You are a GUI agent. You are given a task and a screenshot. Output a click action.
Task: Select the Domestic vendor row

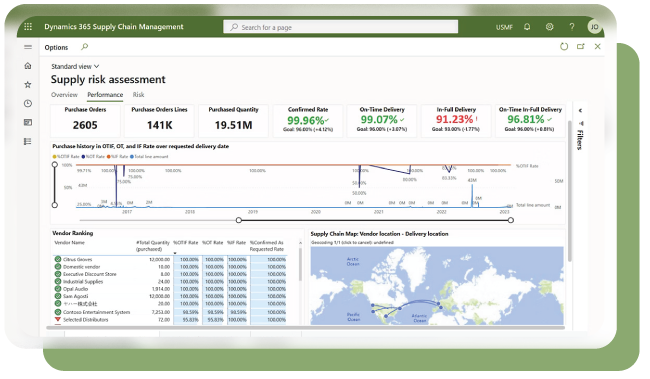170,267
